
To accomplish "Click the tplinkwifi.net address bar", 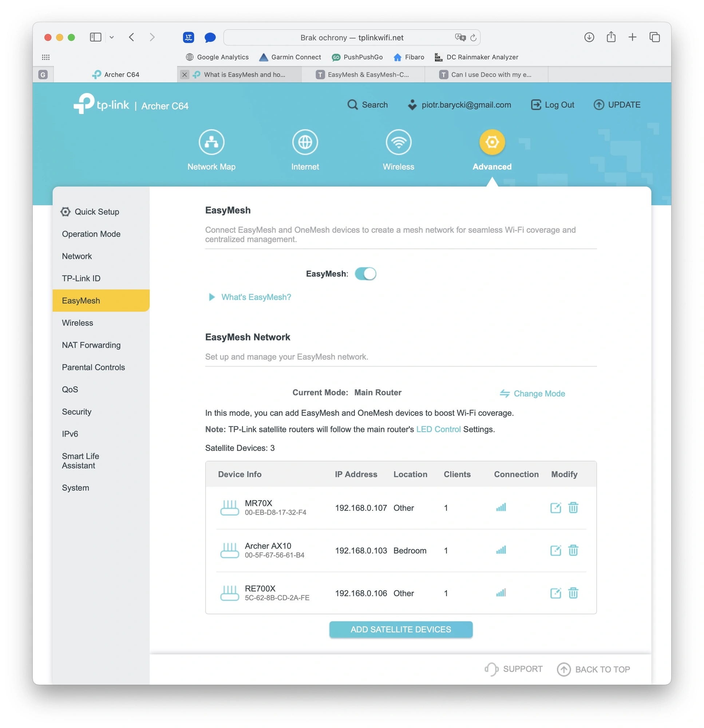I will 351,37.
